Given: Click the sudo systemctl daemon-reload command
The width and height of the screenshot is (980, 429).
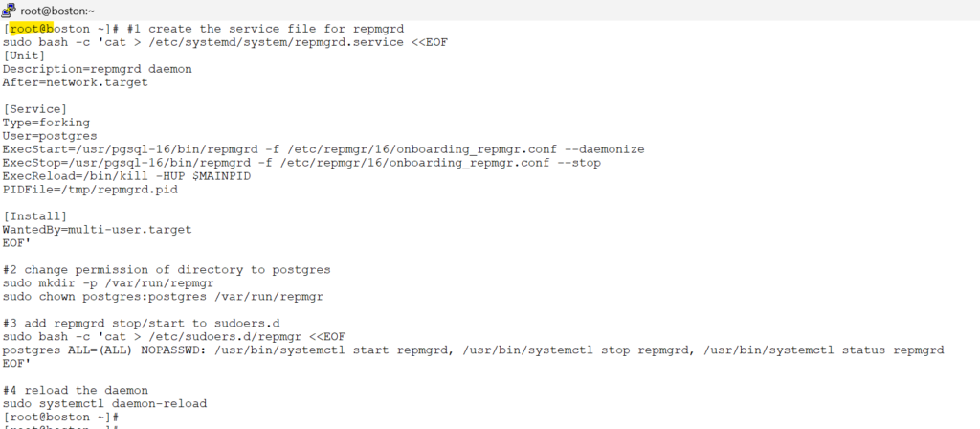Looking at the screenshot, I should tap(104, 404).
